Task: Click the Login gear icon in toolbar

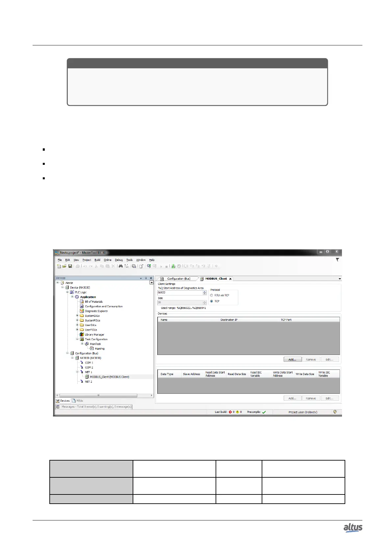Action: pos(149,266)
